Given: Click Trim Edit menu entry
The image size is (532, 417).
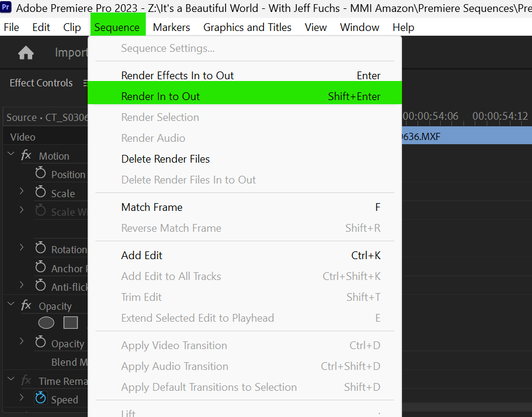Looking at the screenshot, I should pyautogui.click(x=245, y=297).
